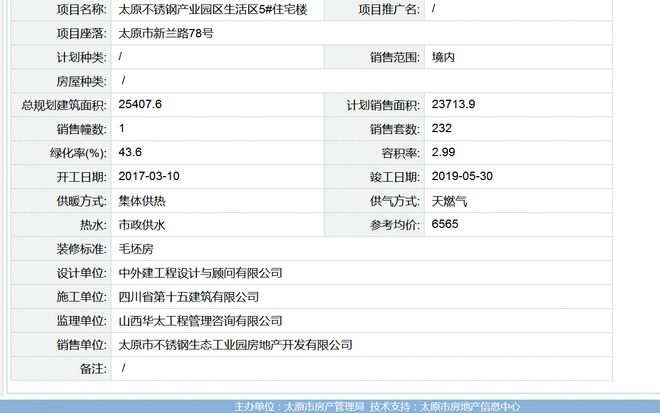Select sales units value 232
Screen dimensions: 660x413
[x=442, y=128]
